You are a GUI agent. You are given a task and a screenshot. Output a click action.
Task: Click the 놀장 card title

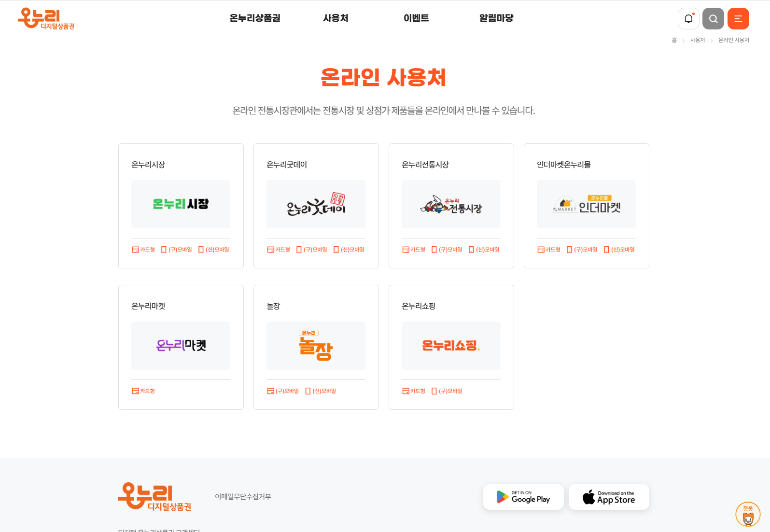click(x=273, y=306)
